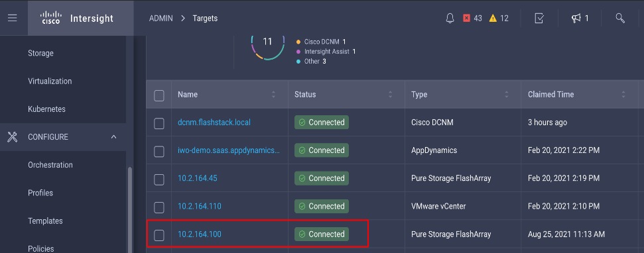Click Connected status for iwo-demo.saas.appdynamics
644x253 pixels.
(322, 150)
